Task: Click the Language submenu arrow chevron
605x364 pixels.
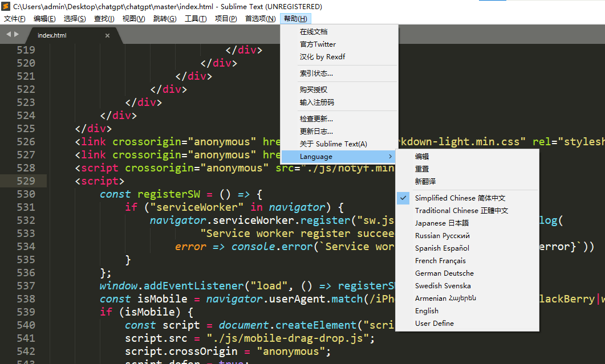Action: click(390, 157)
